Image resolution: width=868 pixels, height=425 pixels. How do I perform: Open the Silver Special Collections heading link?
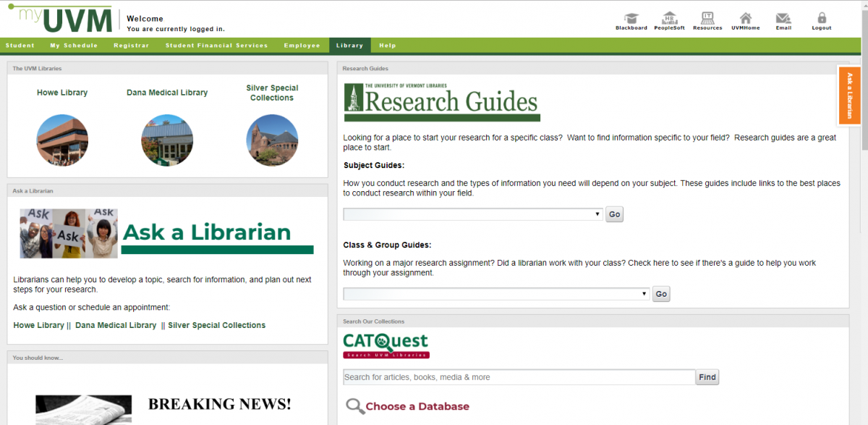pos(272,93)
